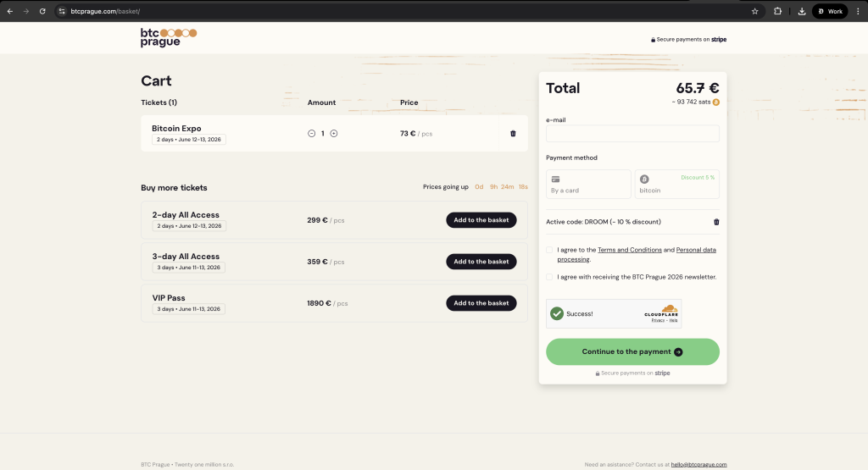Viewport: 868px width, 470px height.
Task: Click the browser address bar URL
Action: 105,11
